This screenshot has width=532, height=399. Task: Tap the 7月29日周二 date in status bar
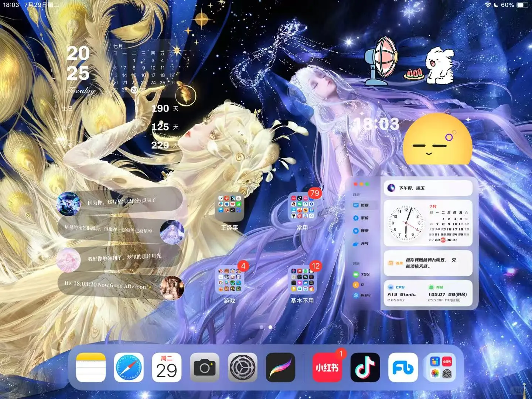coord(41,5)
